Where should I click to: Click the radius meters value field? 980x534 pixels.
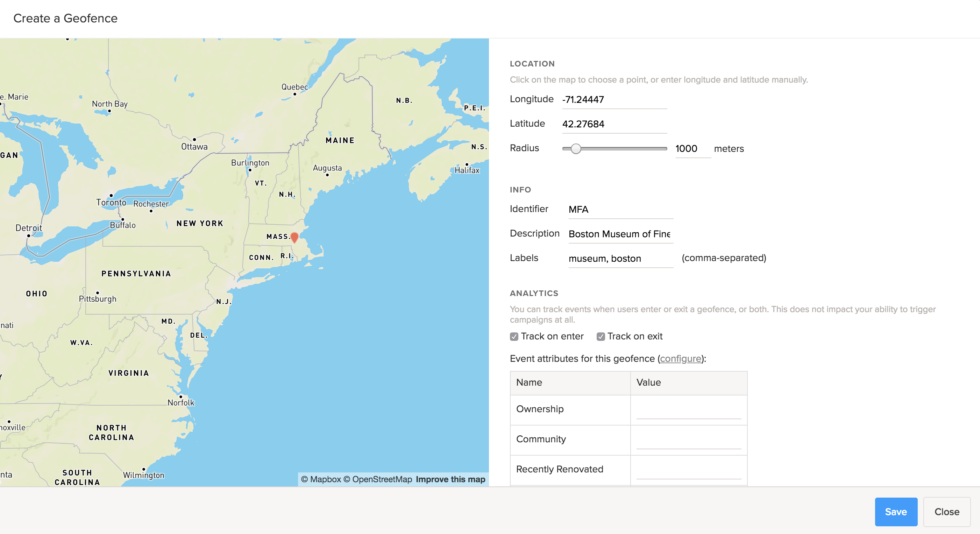[693, 148]
